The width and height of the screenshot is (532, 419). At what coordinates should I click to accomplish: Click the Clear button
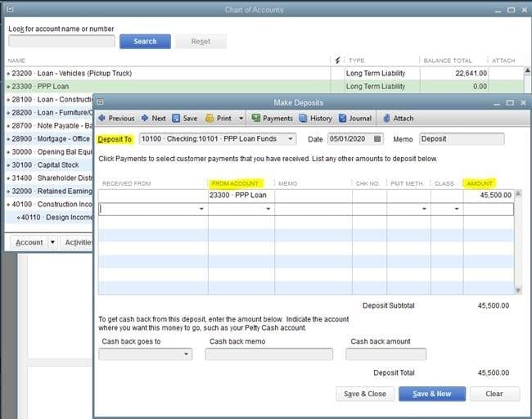pyautogui.click(x=494, y=394)
